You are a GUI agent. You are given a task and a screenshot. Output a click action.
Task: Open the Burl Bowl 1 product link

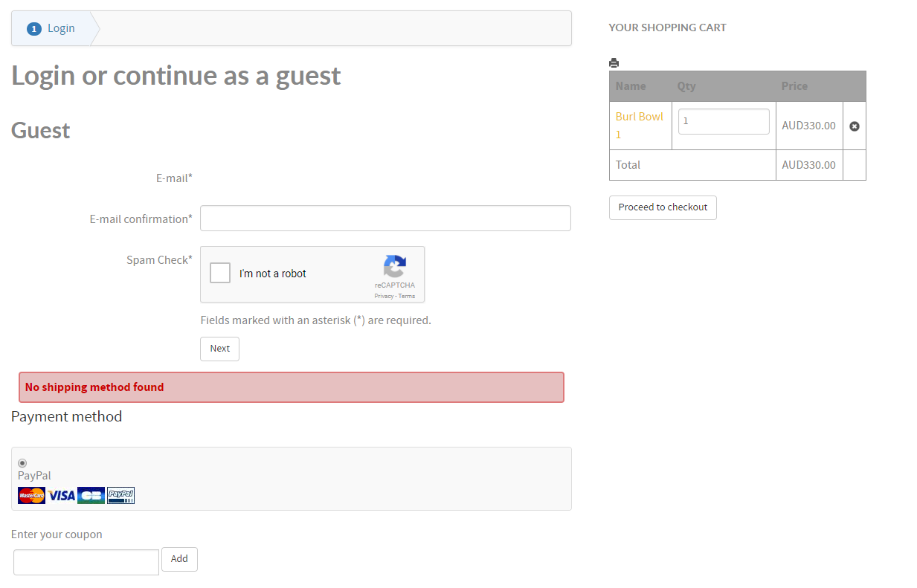coord(639,117)
